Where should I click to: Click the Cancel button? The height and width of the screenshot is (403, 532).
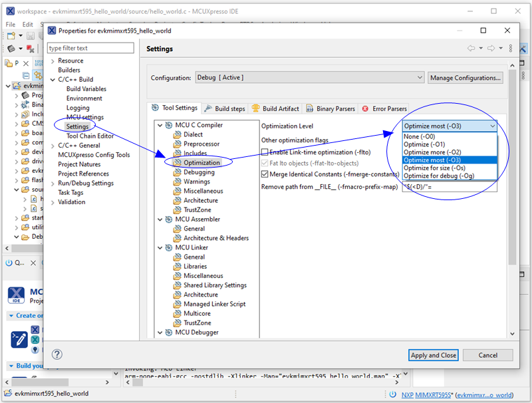coord(488,355)
